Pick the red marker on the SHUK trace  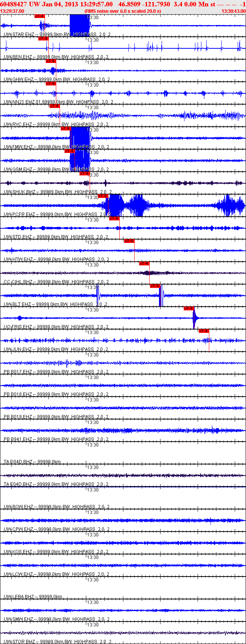(x=84, y=174)
